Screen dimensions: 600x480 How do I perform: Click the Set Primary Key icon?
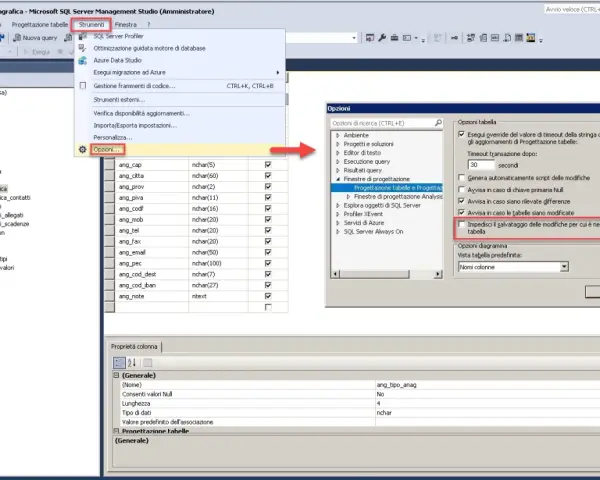(454, 38)
